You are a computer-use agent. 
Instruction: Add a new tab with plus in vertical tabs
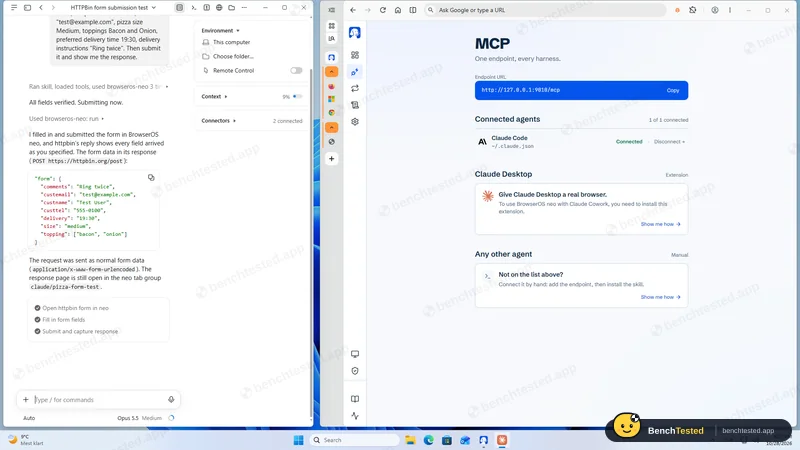tap(332, 159)
